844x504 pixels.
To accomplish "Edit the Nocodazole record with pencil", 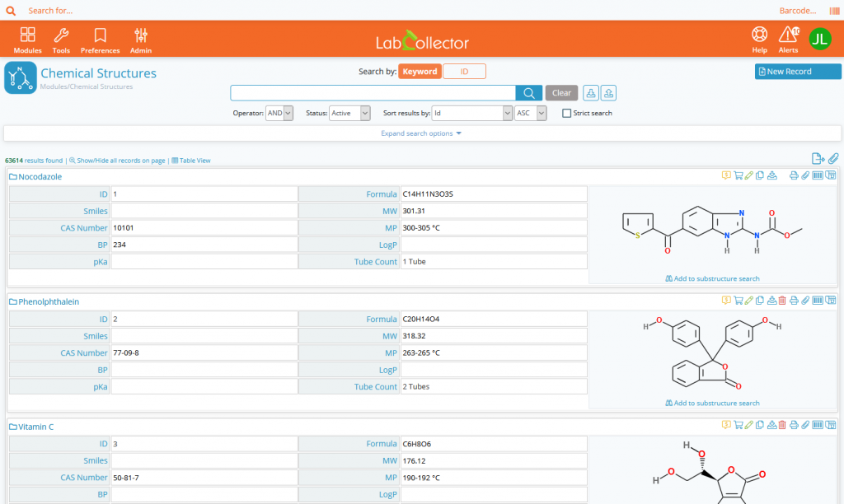I will pyautogui.click(x=748, y=175).
